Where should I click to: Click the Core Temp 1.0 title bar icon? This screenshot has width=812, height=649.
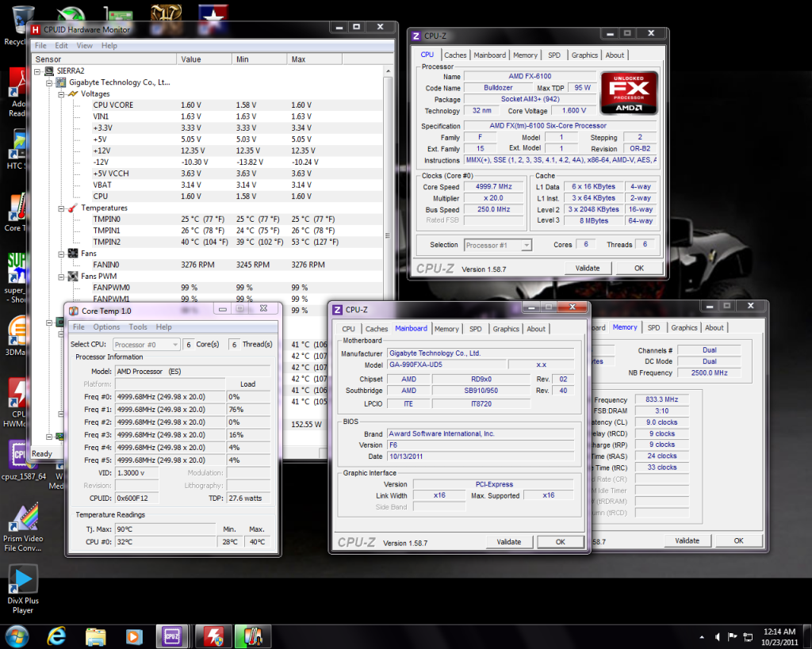coord(74,311)
